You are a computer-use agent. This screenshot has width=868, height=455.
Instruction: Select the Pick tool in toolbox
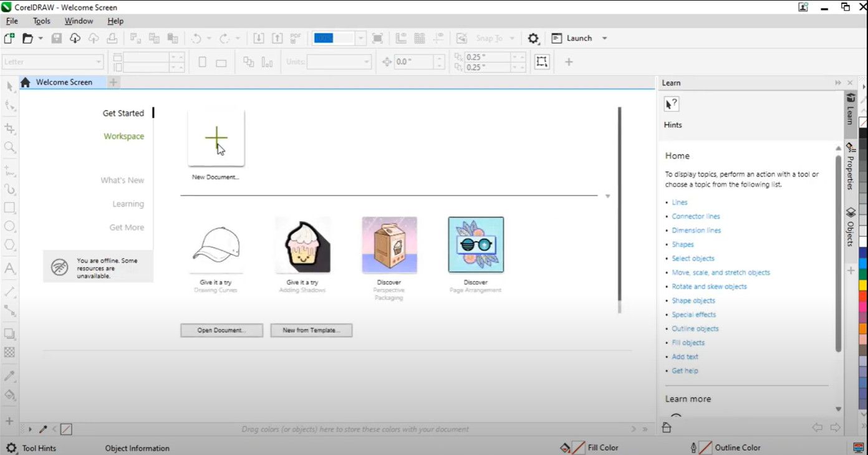point(9,86)
